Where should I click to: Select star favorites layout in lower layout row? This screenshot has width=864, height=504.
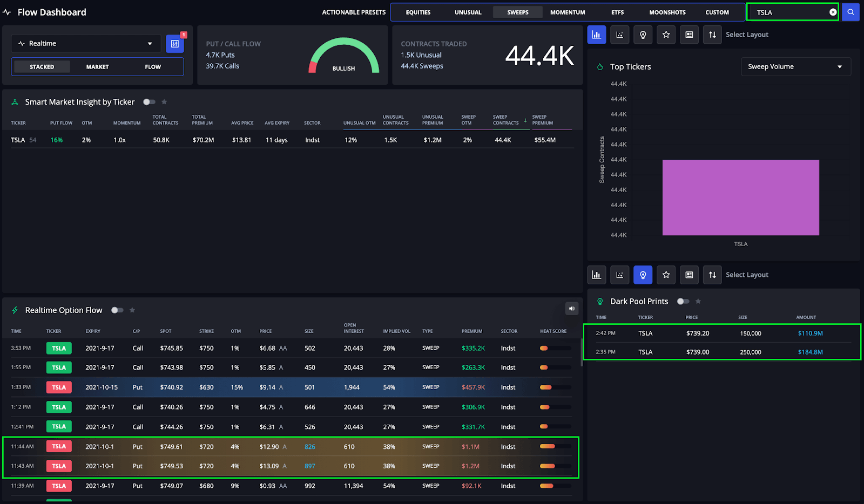666,275
